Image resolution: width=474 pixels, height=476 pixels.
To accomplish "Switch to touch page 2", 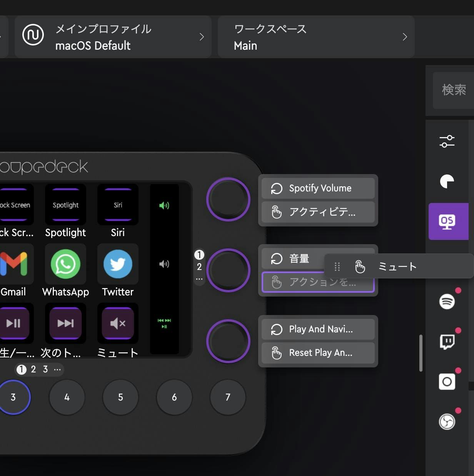I will (x=33, y=370).
